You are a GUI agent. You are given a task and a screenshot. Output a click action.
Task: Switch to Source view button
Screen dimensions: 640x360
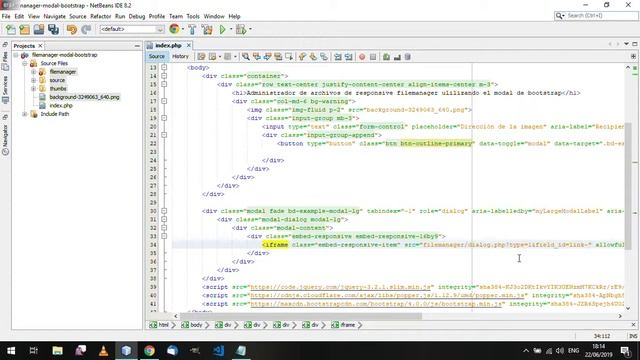[157, 57]
